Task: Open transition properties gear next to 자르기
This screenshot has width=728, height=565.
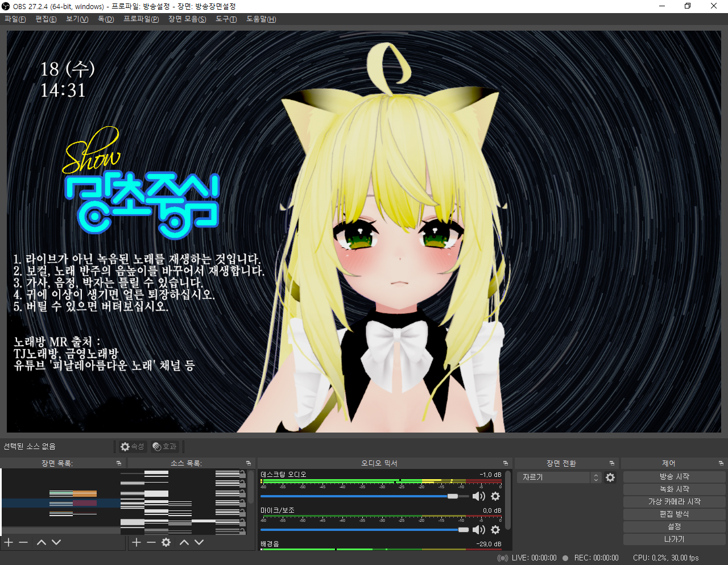Action: point(610,477)
